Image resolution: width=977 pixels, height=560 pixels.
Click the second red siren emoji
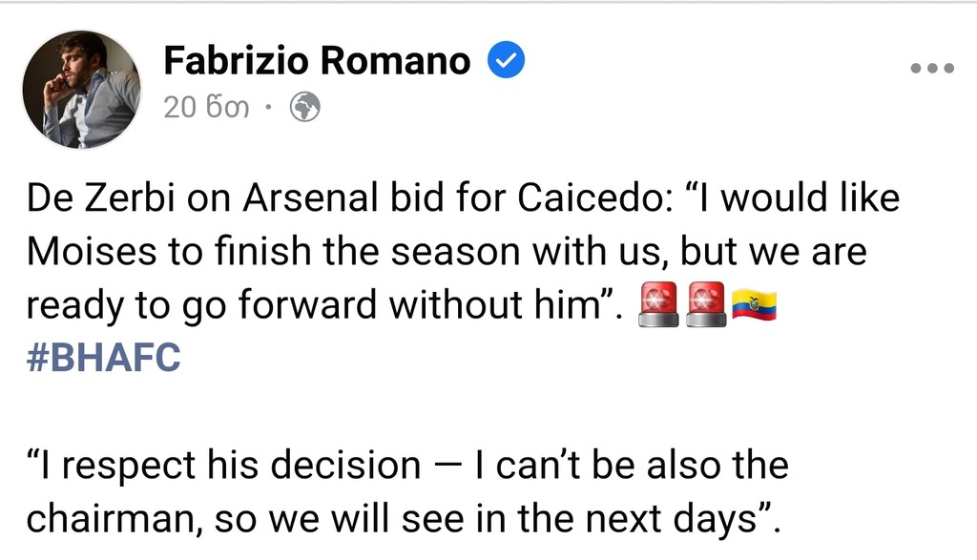[704, 305]
